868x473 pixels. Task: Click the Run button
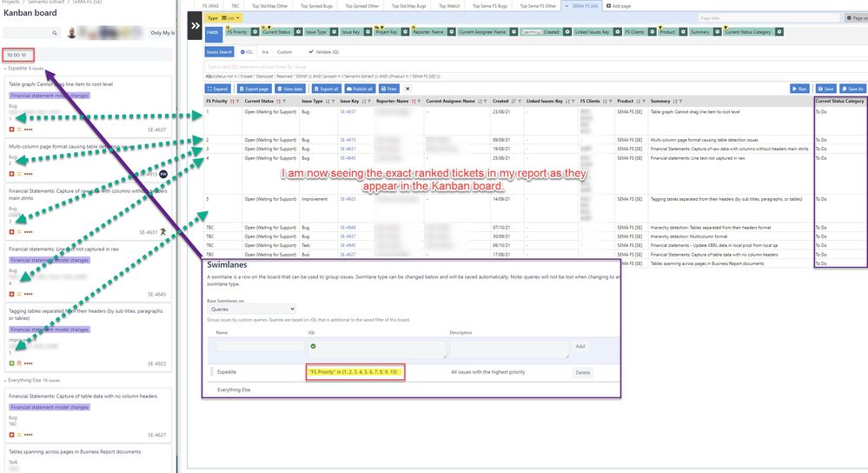[799, 89]
